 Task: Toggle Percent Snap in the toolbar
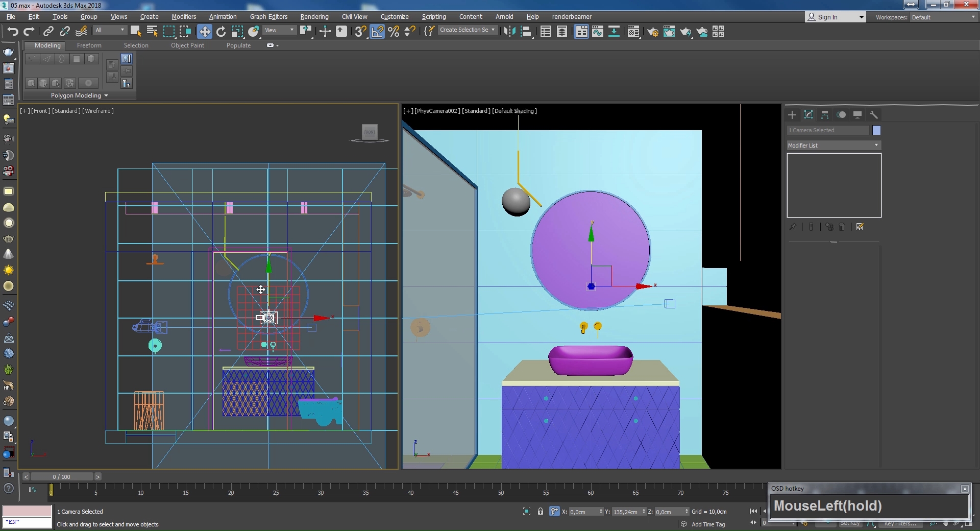coord(393,32)
